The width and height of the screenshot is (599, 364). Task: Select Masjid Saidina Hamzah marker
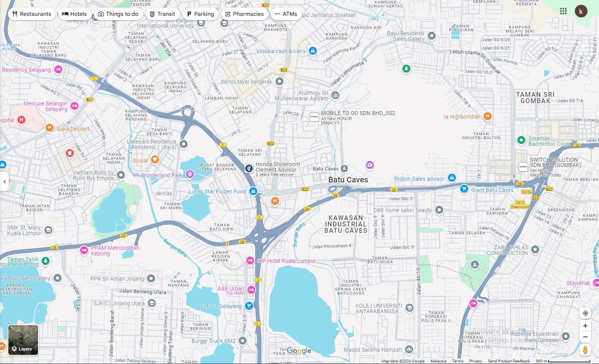(x=409, y=349)
